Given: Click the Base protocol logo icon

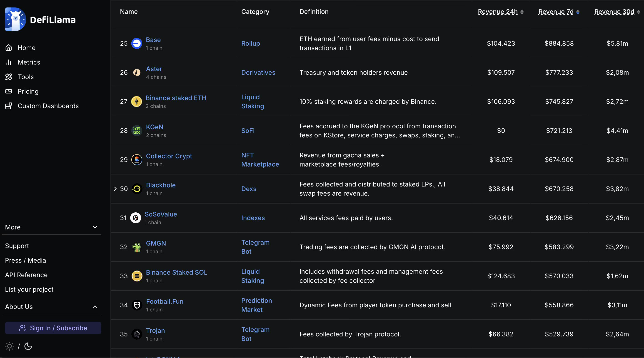Looking at the screenshot, I should click(137, 43).
